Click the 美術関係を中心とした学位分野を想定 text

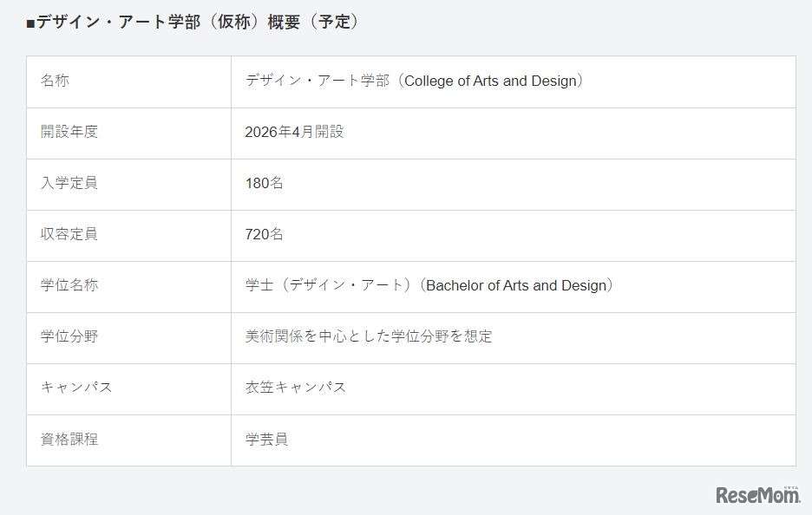pos(369,337)
